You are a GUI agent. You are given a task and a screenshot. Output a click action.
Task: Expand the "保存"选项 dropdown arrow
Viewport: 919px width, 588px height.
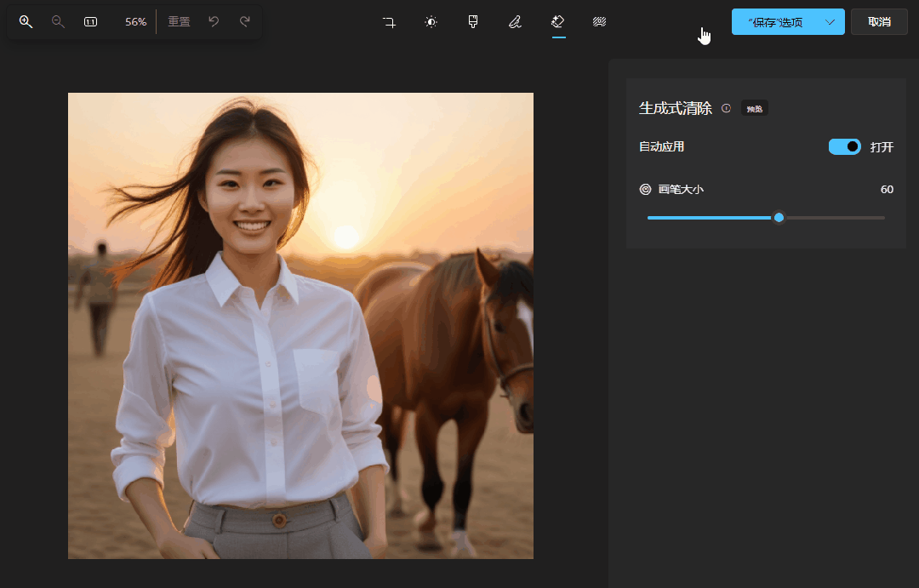pyautogui.click(x=831, y=22)
